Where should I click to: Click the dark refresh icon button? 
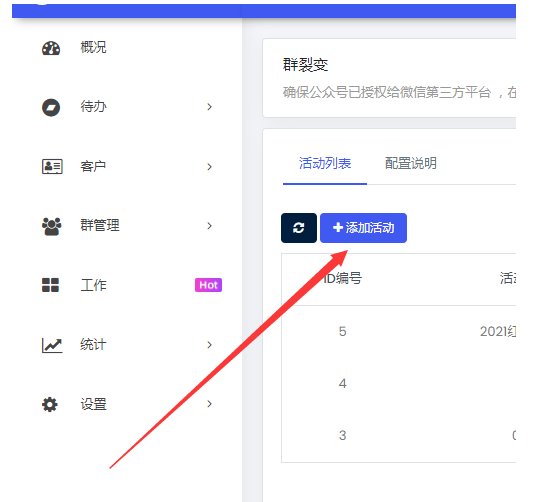tap(299, 228)
